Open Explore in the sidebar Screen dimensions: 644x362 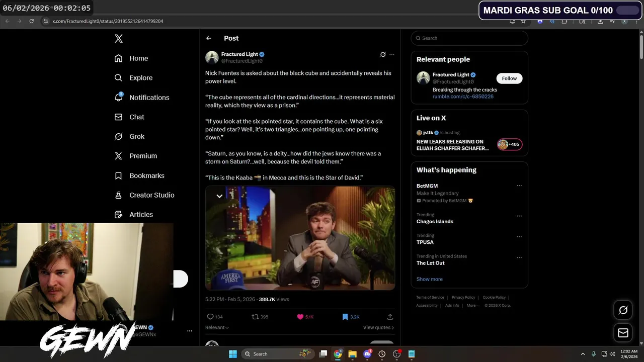coord(133,78)
